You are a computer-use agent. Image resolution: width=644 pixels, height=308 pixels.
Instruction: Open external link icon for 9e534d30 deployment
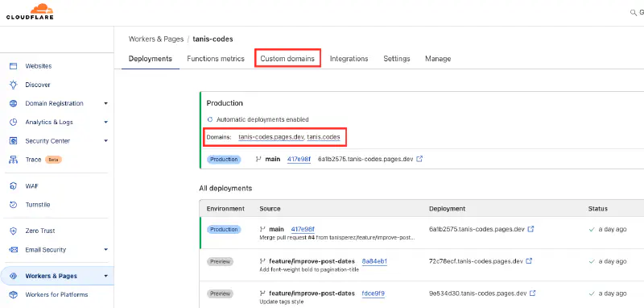[x=533, y=293]
